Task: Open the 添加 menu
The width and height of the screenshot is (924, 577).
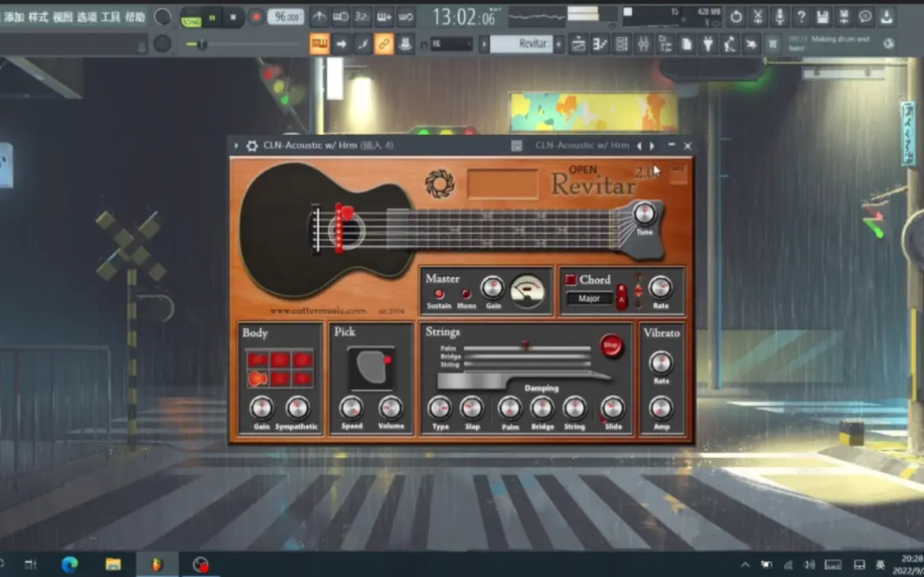Action: pos(14,17)
